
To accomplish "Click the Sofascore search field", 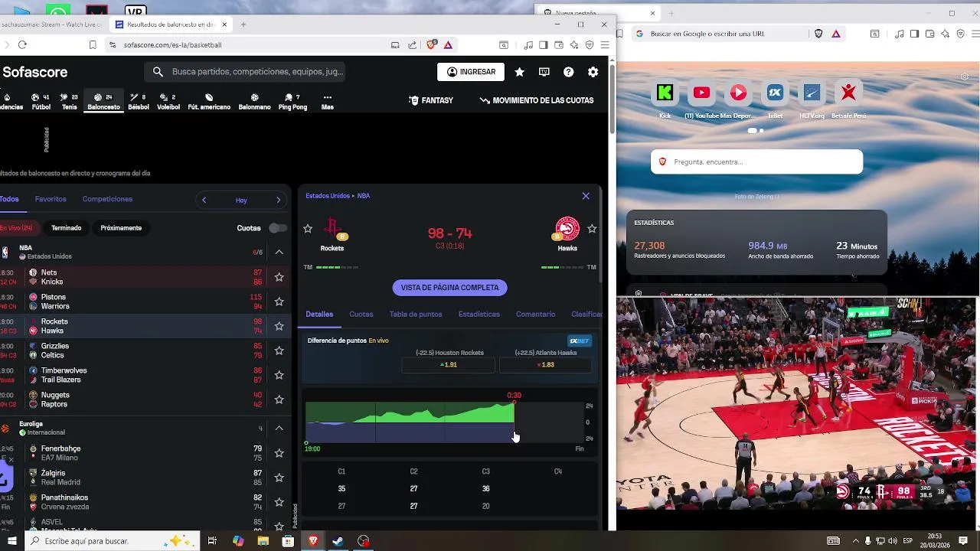I will tap(245, 72).
